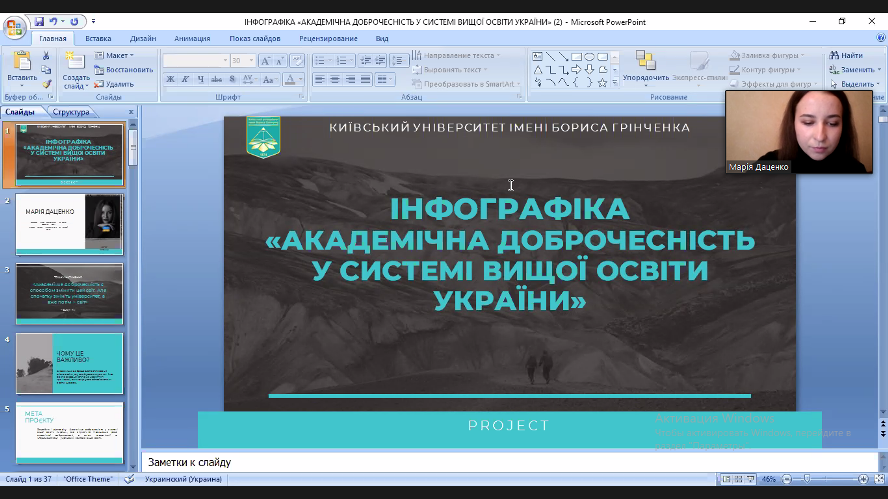Click the Упорядочить arrange icon
This screenshot has height=499, width=888.
[645, 62]
